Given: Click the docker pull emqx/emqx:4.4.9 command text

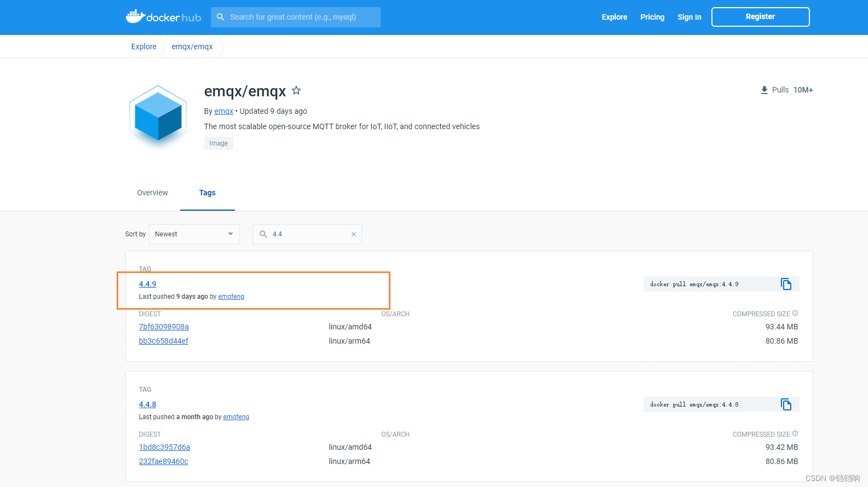Looking at the screenshot, I should tap(694, 284).
